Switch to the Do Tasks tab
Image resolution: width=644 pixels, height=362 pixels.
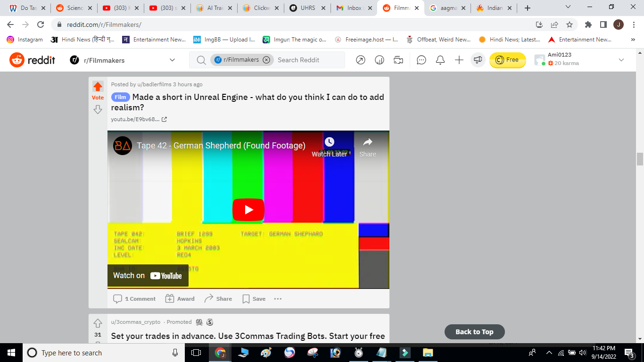coord(27,8)
